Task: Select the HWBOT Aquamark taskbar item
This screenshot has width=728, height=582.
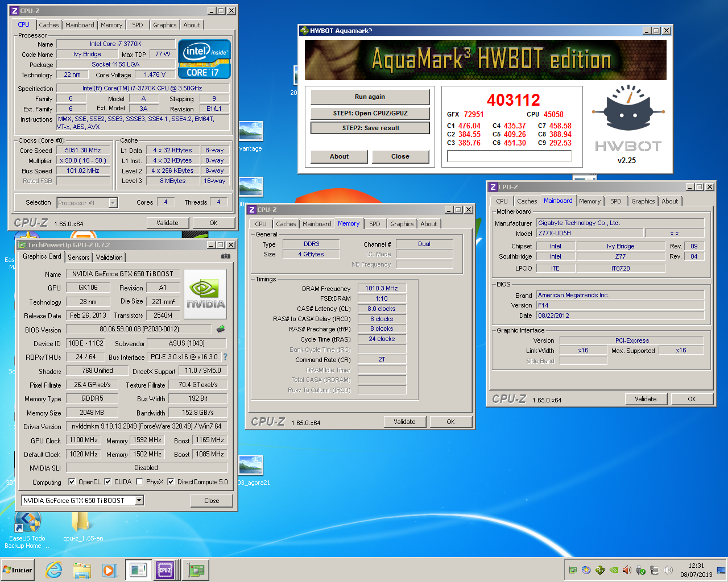Action: (138, 570)
